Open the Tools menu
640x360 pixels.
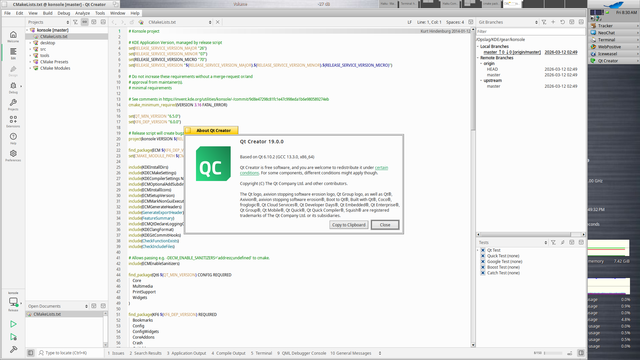click(x=100, y=13)
